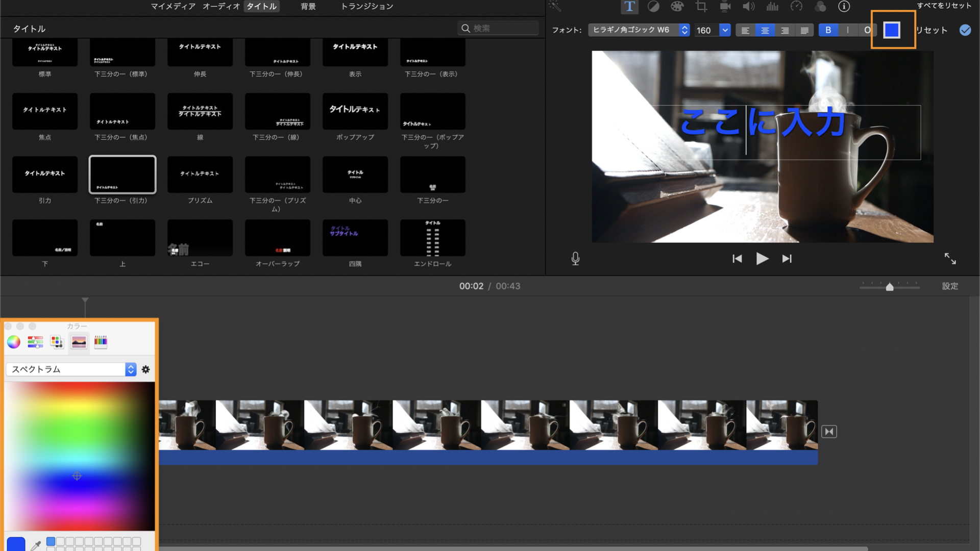Viewport: 980px width, 551px height.
Task: Open the color panel gear menu
Action: [146, 369]
